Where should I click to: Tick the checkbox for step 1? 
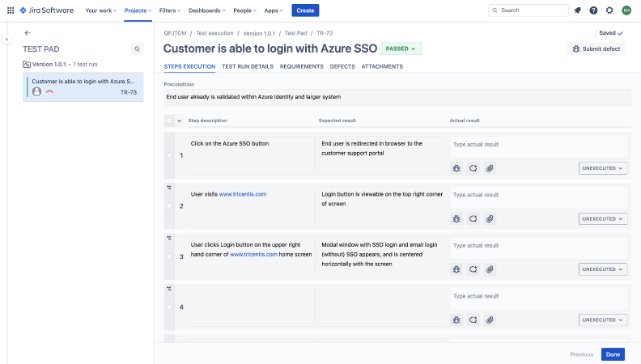tap(168, 155)
